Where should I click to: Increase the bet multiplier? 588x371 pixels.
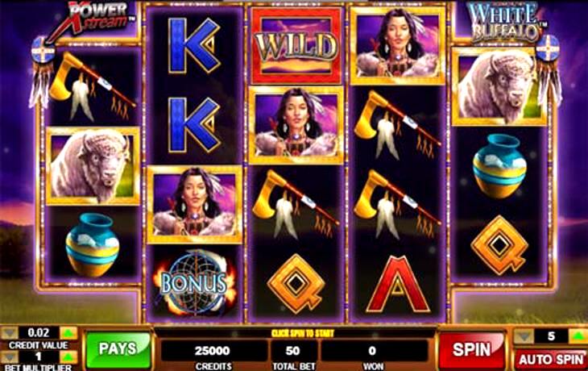click(x=68, y=357)
